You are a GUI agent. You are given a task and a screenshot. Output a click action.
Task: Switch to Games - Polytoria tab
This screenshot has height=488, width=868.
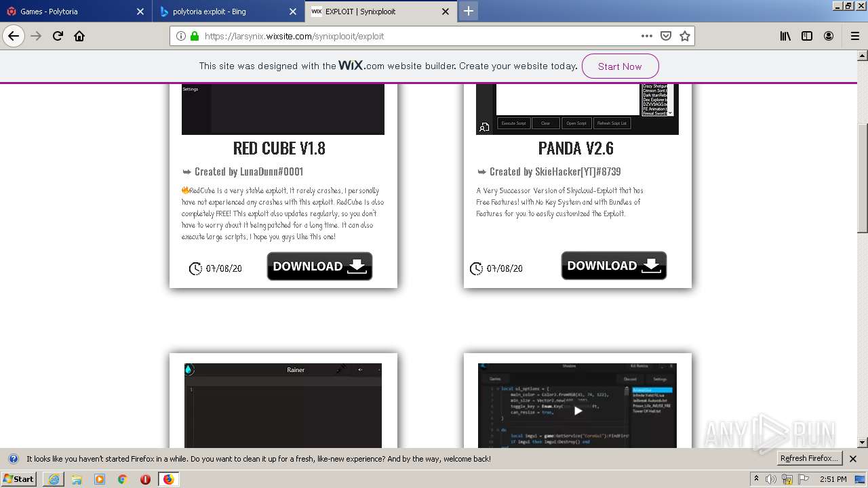[75, 12]
